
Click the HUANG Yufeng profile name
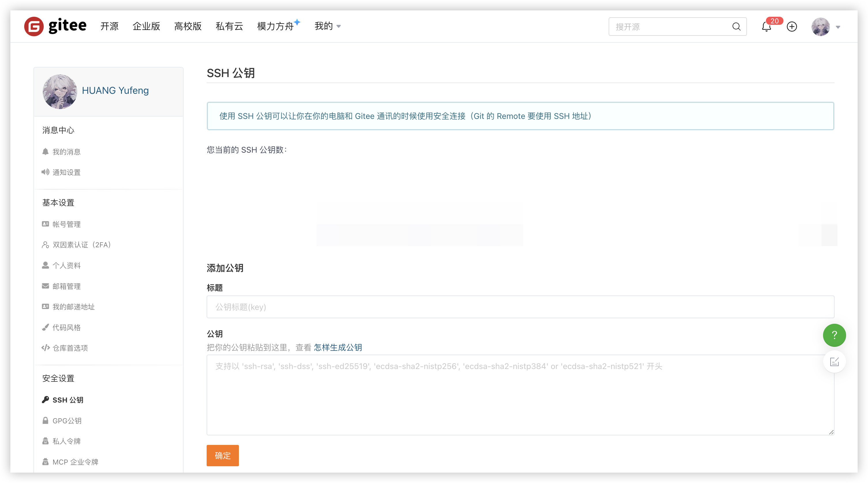[x=115, y=90]
